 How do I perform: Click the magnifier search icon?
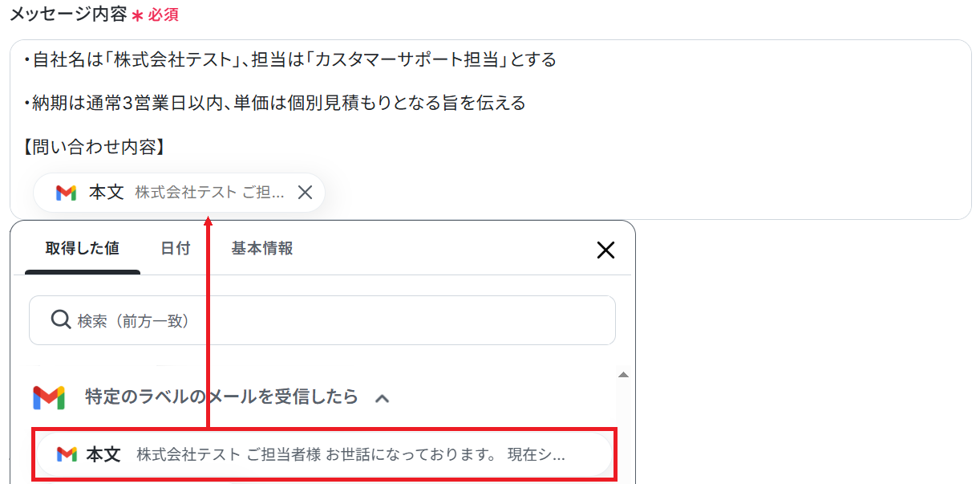[x=61, y=320]
